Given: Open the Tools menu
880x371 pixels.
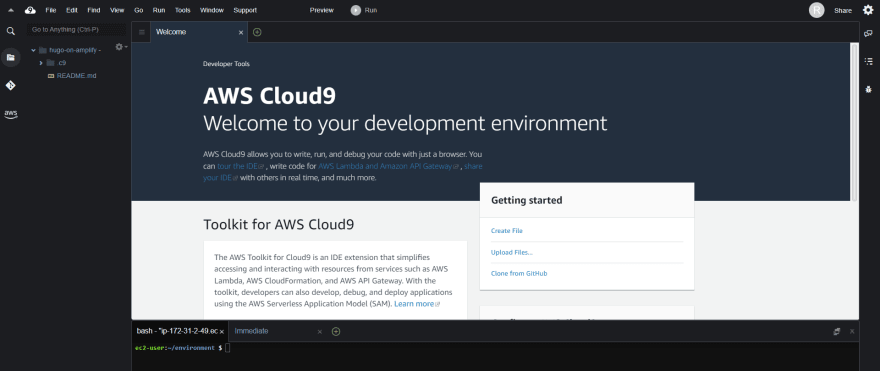Looking at the screenshot, I should 182,10.
